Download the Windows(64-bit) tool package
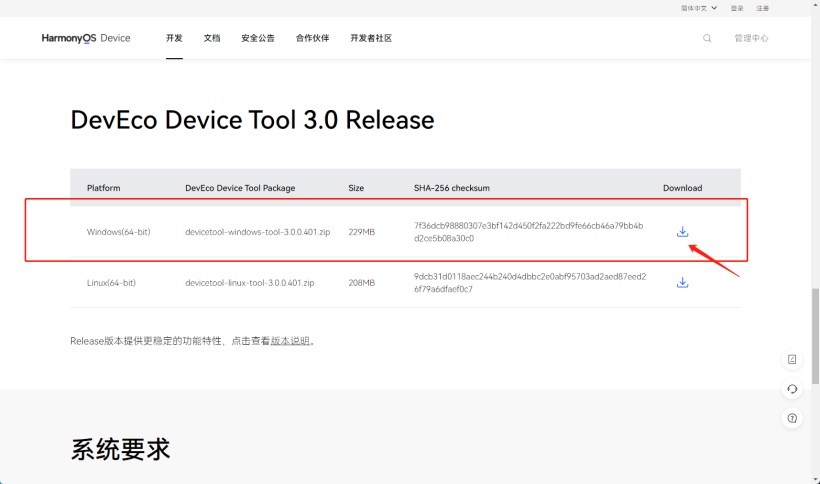This screenshot has width=820, height=484. 682,232
